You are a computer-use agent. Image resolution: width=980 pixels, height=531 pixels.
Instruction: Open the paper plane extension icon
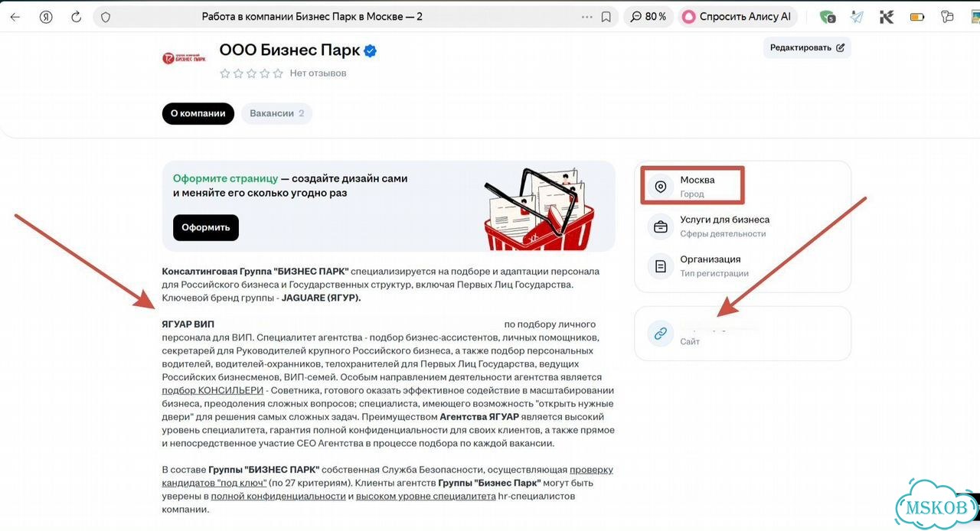(857, 17)
